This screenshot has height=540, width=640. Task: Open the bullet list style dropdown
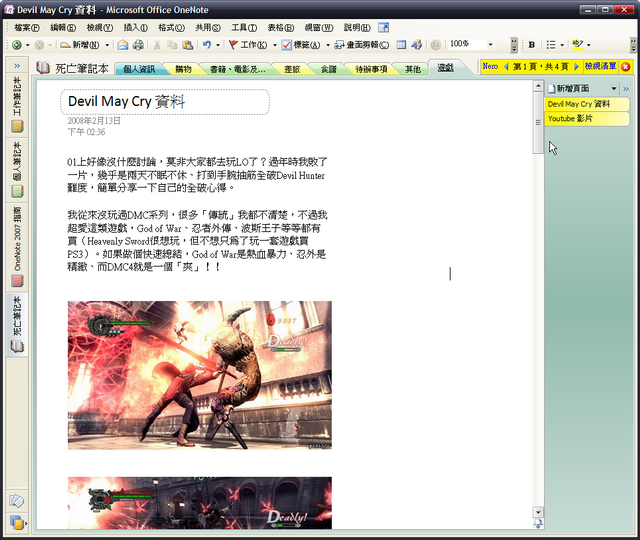(562, 45)
